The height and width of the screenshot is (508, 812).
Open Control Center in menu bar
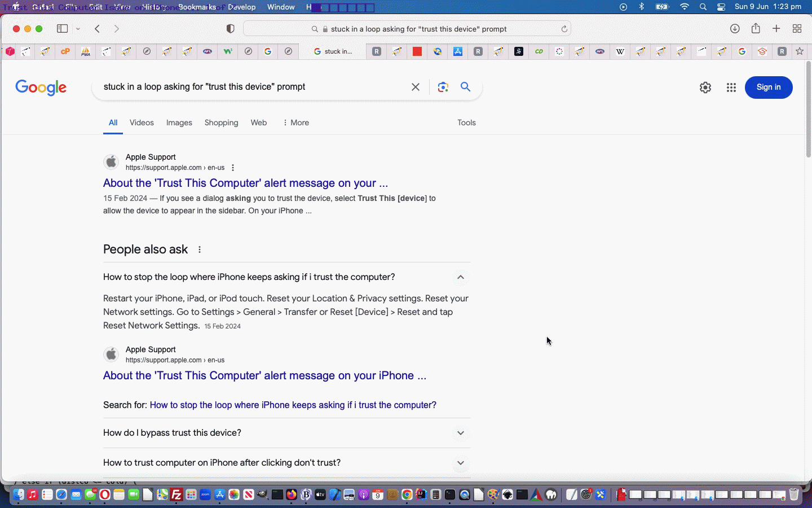(721, 7)
